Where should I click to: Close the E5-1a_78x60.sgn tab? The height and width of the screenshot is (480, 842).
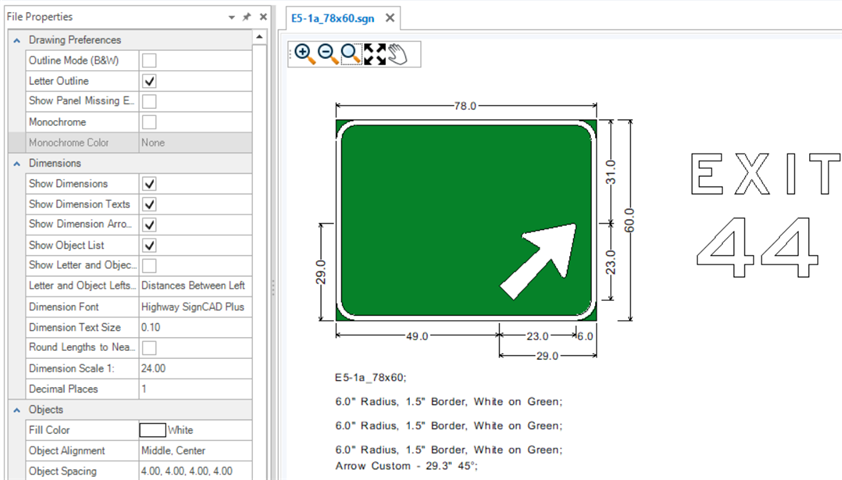390,19
